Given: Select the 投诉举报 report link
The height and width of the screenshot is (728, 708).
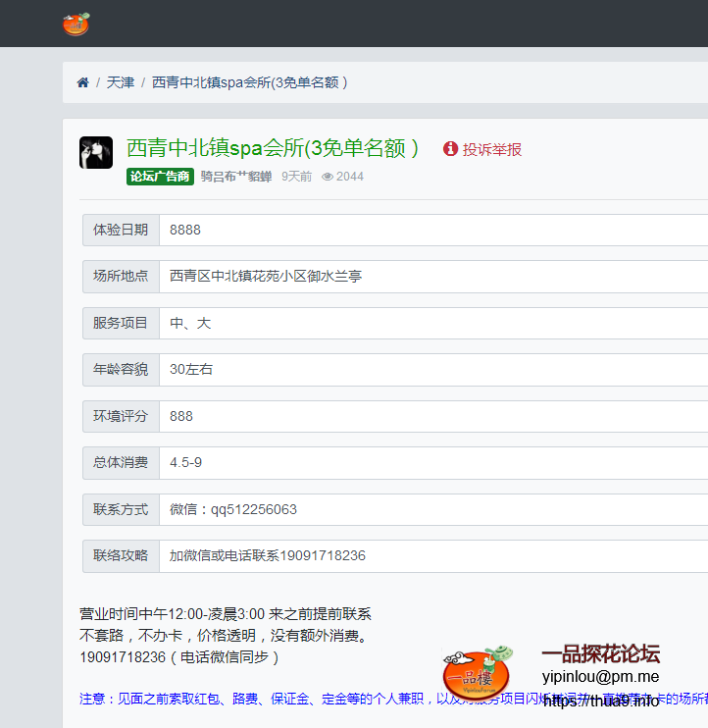Looking at the screenshot, I should 492,149.
